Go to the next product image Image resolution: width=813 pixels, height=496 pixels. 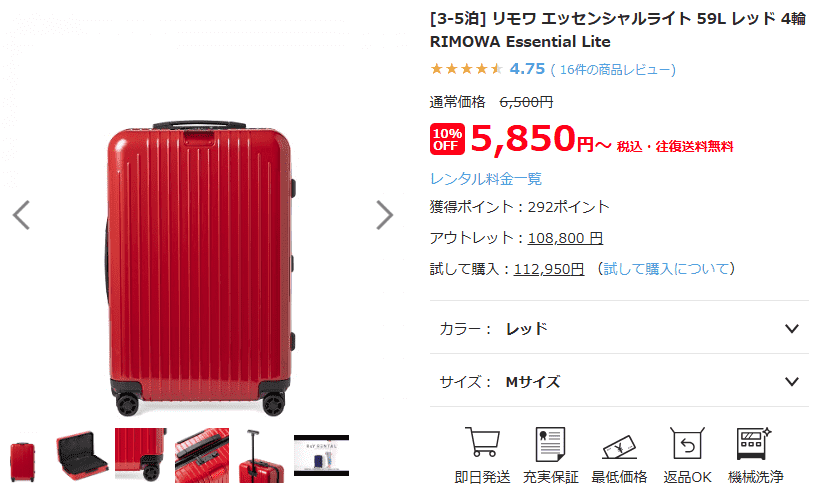(384, 215)
